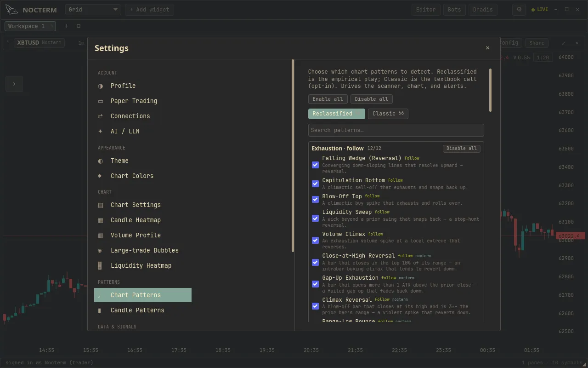588x368 pixels.
Task: Select the Workspace 1 tab
Action: pyautogui.click(x=30, y=26)
